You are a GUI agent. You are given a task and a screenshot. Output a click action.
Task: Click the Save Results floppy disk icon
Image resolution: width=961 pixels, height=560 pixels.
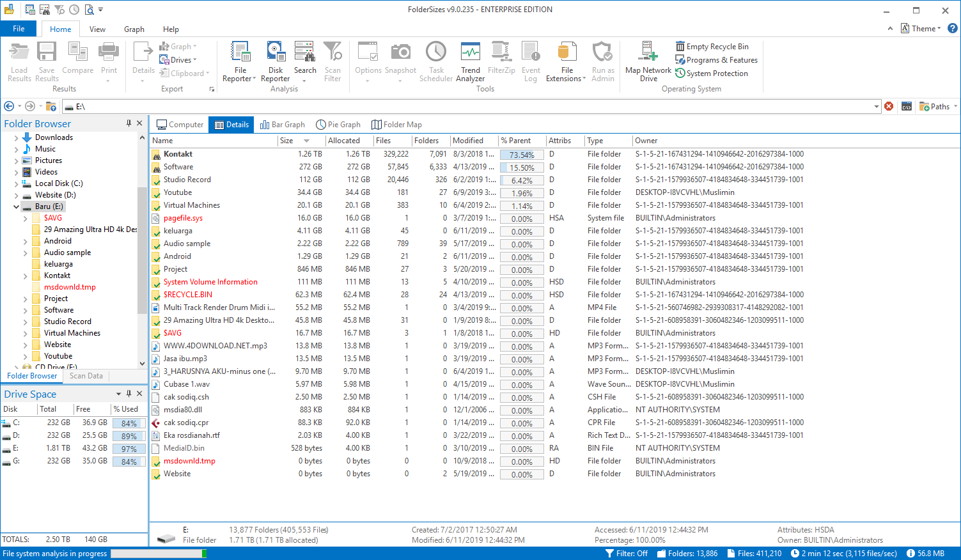(x=47, y=52)
